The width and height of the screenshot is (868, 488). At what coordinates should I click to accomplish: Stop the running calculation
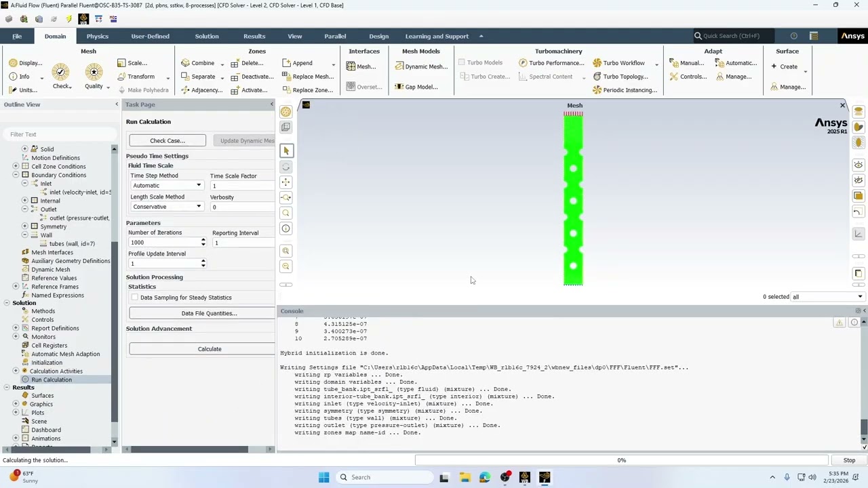pyautogui.click(x=849, y=460)
